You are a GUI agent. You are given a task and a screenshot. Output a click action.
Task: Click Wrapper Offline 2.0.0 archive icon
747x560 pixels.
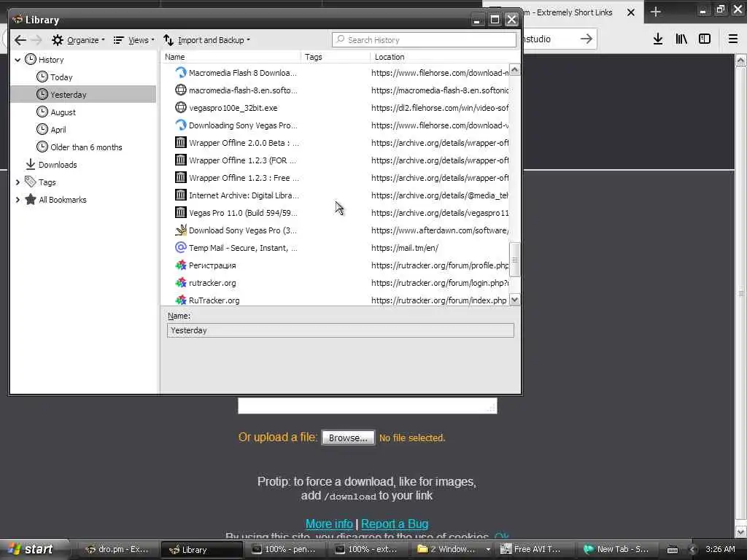click(181, 142)
